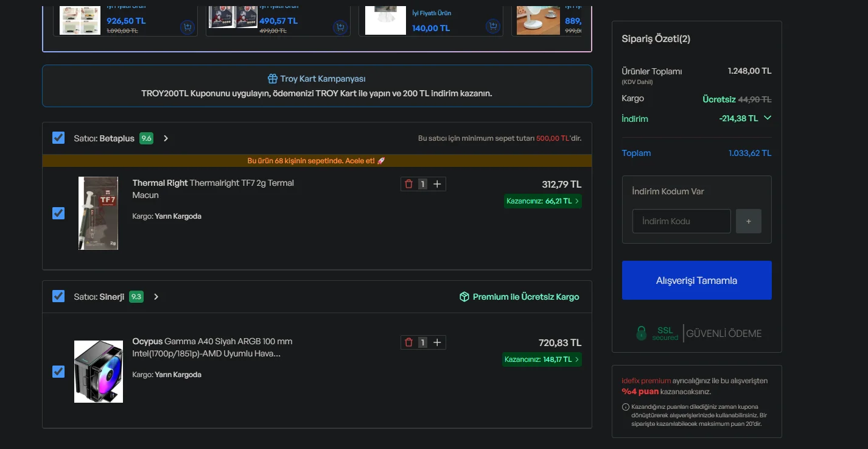Click the Sipariş Özeti(2) heading

(x=656, y=39)
